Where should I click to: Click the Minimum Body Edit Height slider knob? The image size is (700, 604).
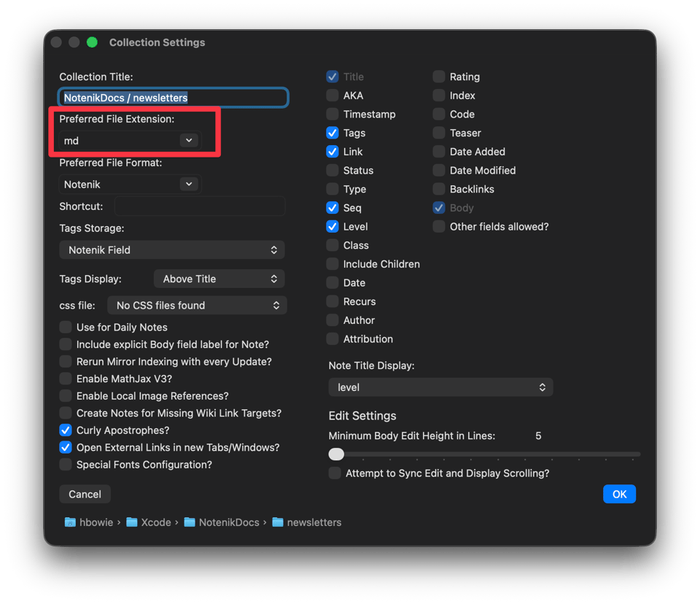coord(336,454)
